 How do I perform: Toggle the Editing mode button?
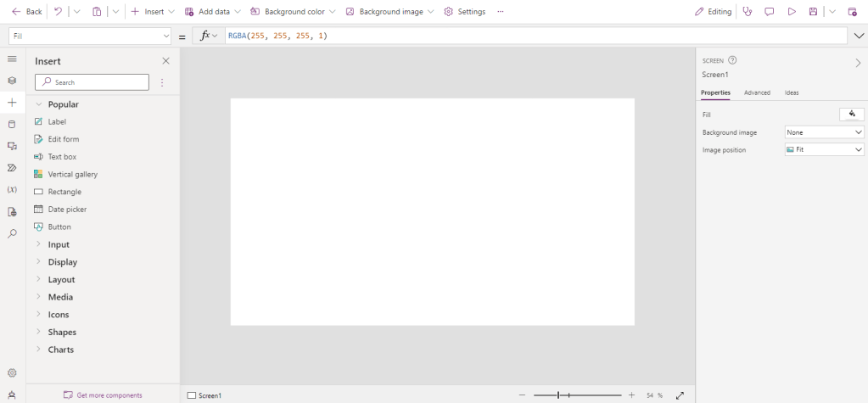click(x=713, y=12)
